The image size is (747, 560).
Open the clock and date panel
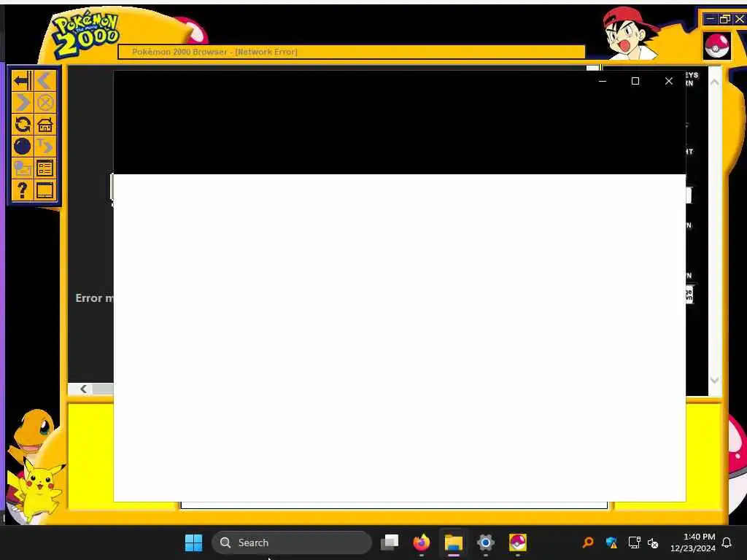tap(693, 542)
